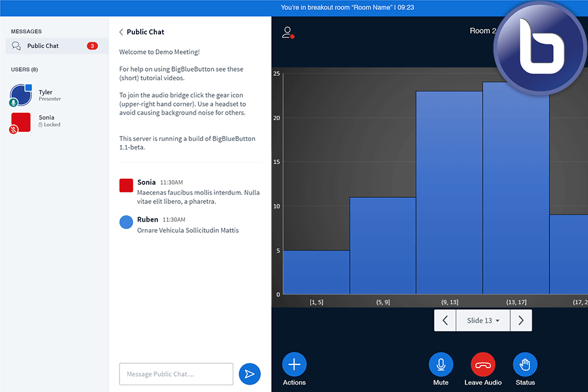Screen dimensions: 588x392
Task: Click the Leave Audio button
Action: (483, 364)
